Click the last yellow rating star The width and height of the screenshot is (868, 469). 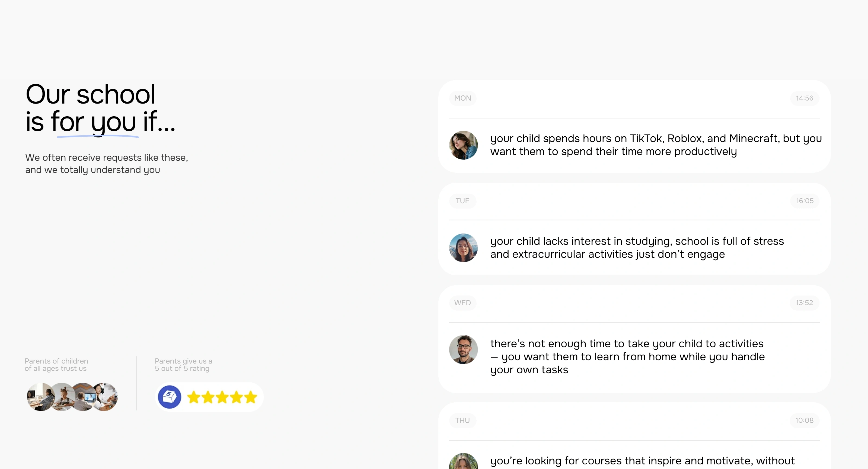pos(251,397)
